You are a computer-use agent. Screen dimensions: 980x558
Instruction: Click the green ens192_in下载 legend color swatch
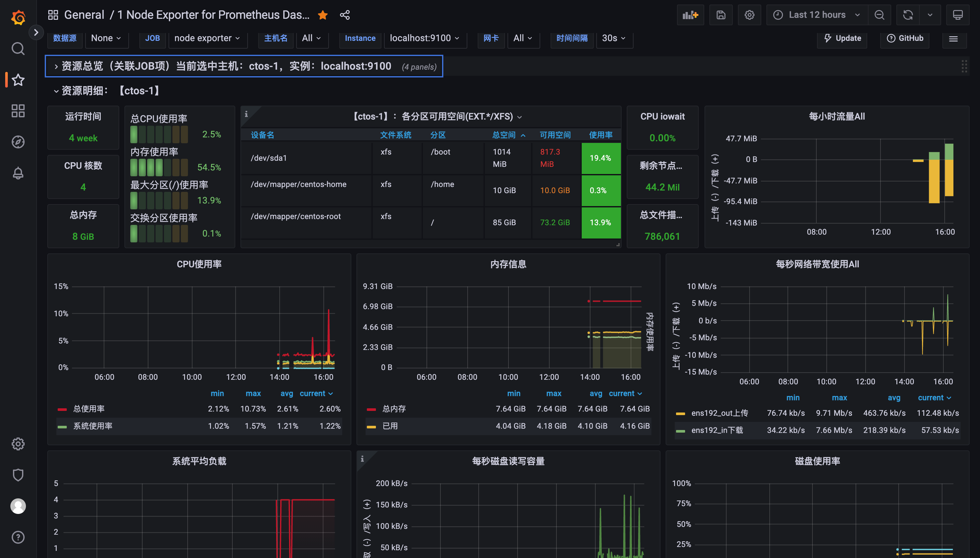coord(680,431)
